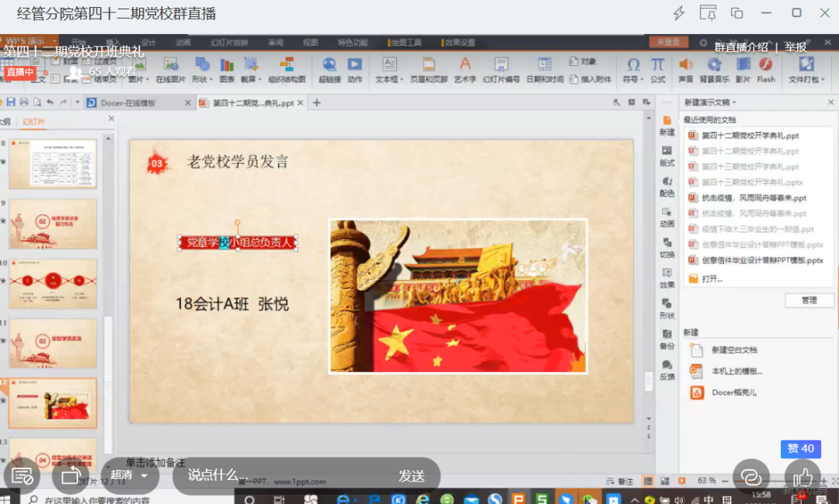Expand the 新建演示文稿 panel title dropdown
Viewport: 839px width, 504px height.
point(710,103)
